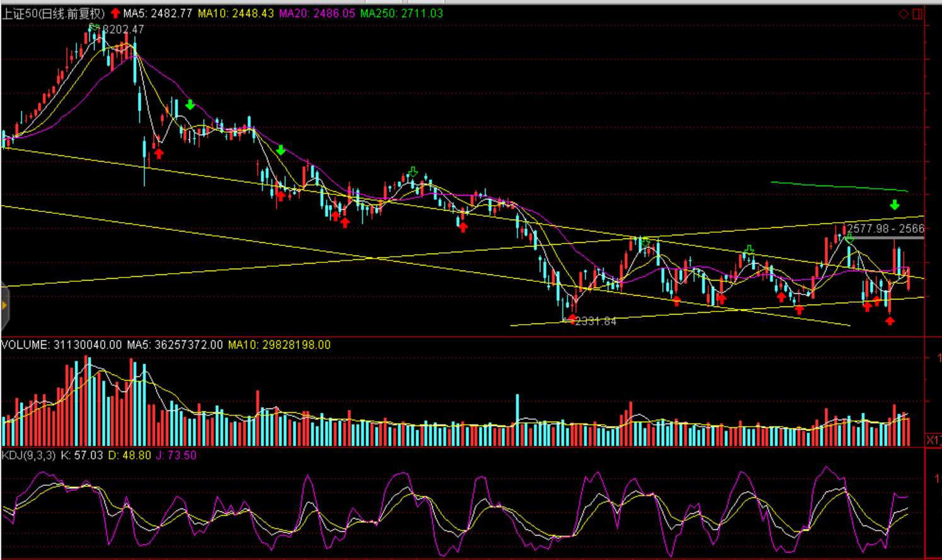This screenshot has width=942, height=560.
Task: Select the green MA250: 2711.03 label
Action: (401, 13)
